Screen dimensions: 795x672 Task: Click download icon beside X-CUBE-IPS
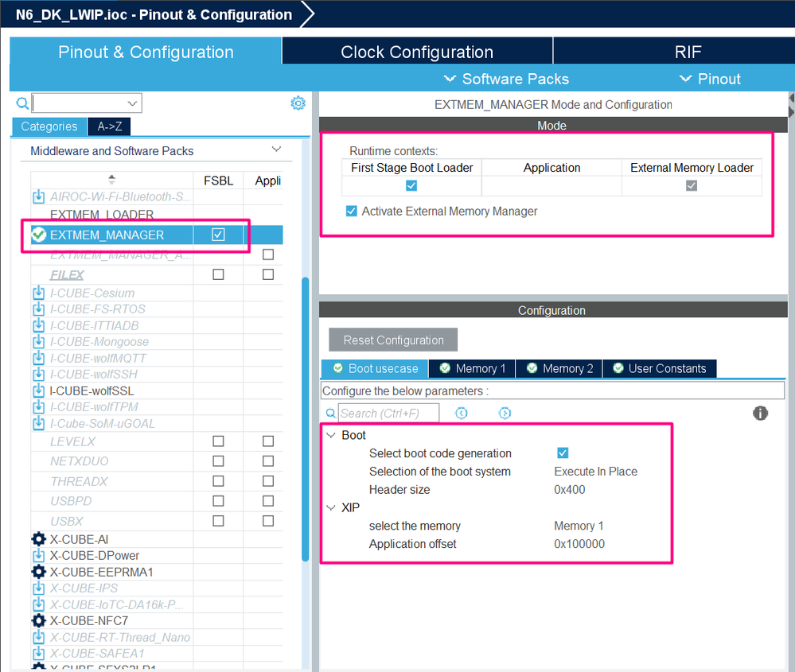tap(38, 588)
